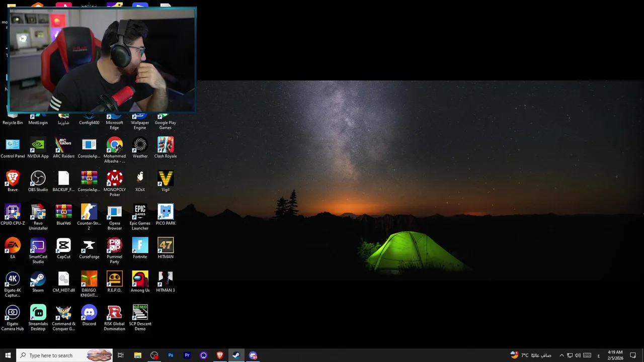
Task: Select SCP Descent Demo shortcut
Action: pyautogui.click(x=140, y=318)
